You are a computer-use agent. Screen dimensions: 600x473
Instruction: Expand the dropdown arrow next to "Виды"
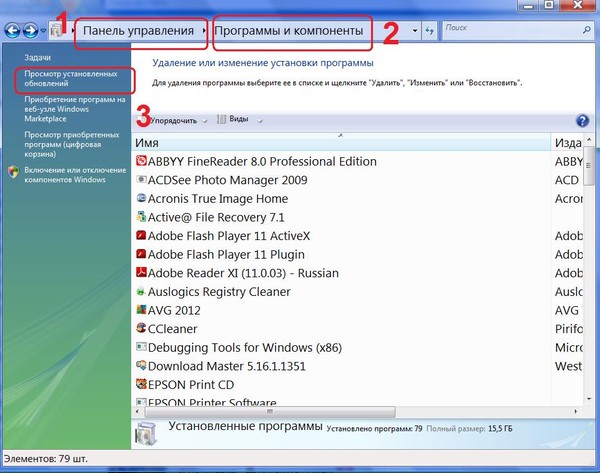point(260,121)
